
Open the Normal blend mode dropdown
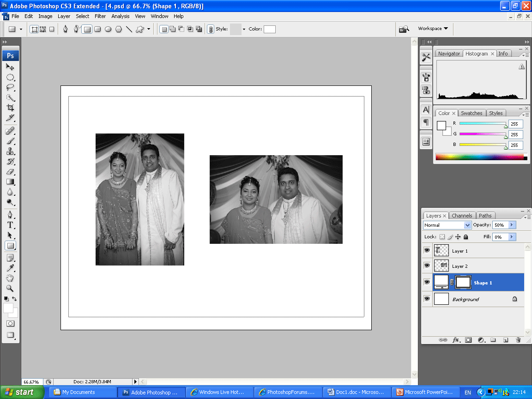[447, 225]
